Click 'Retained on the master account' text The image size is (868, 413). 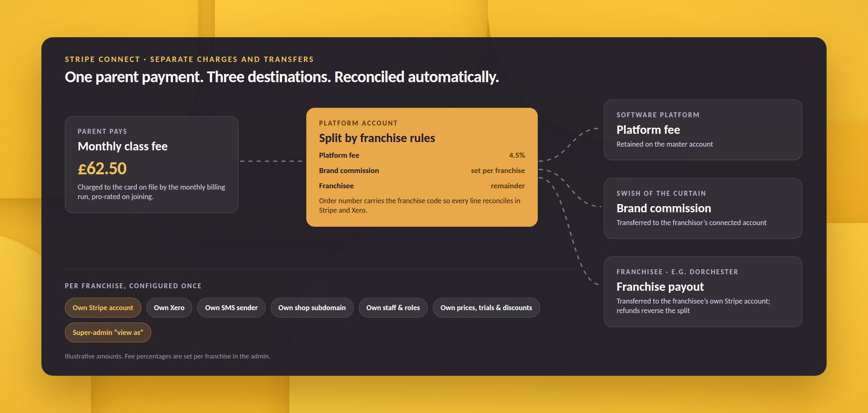(x=665, y=144)
